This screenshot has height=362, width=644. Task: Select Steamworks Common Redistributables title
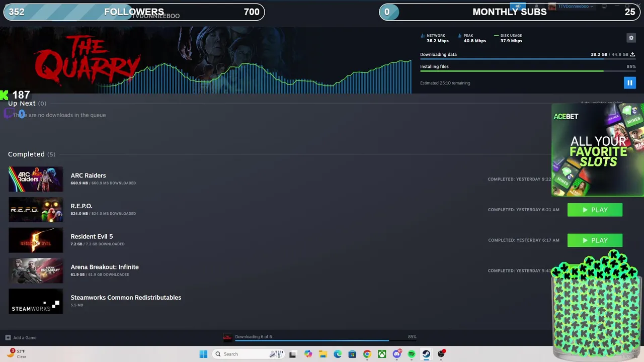pos(126,298)
